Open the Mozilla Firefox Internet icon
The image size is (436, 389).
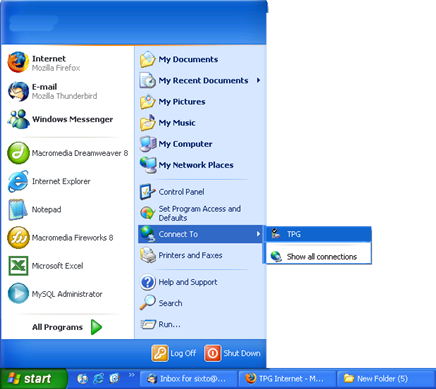coord(18,62)
